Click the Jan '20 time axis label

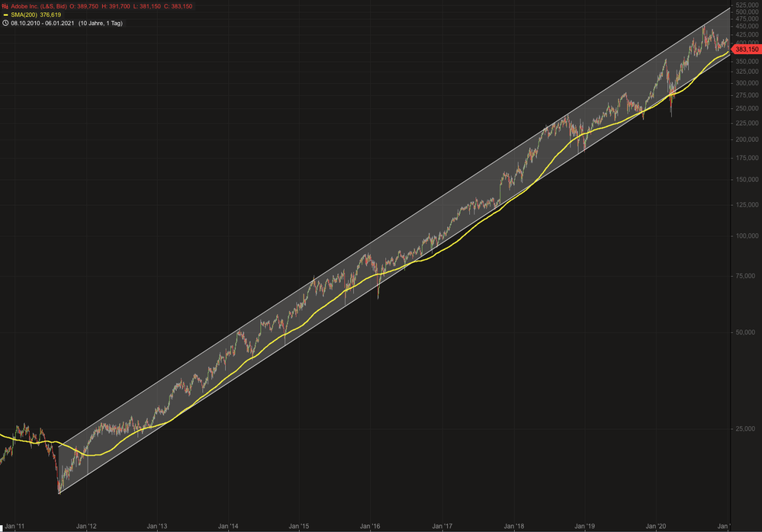pos(656,526)
